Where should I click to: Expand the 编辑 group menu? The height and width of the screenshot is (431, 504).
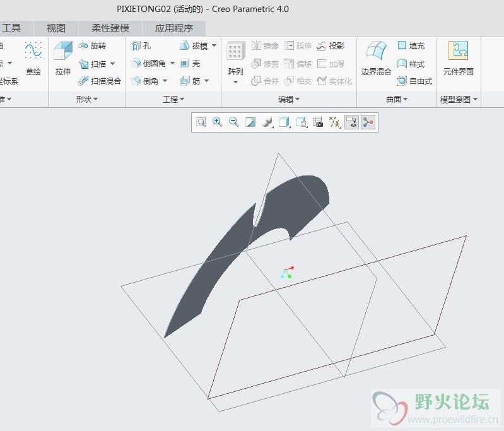[x=289, y=99]
